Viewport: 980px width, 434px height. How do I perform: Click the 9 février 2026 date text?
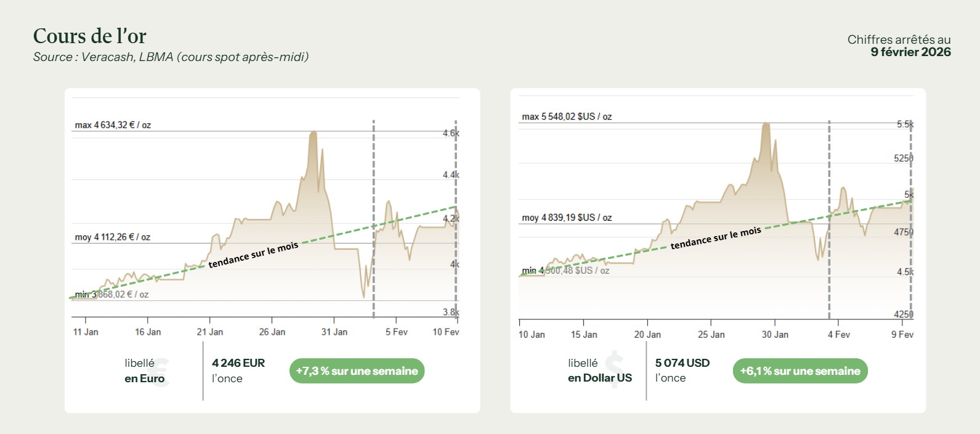[910, 52]
